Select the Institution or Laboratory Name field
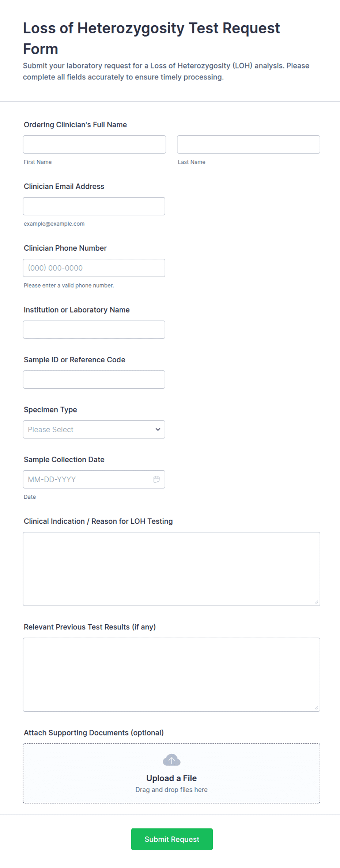 click(x=94, y=330)
